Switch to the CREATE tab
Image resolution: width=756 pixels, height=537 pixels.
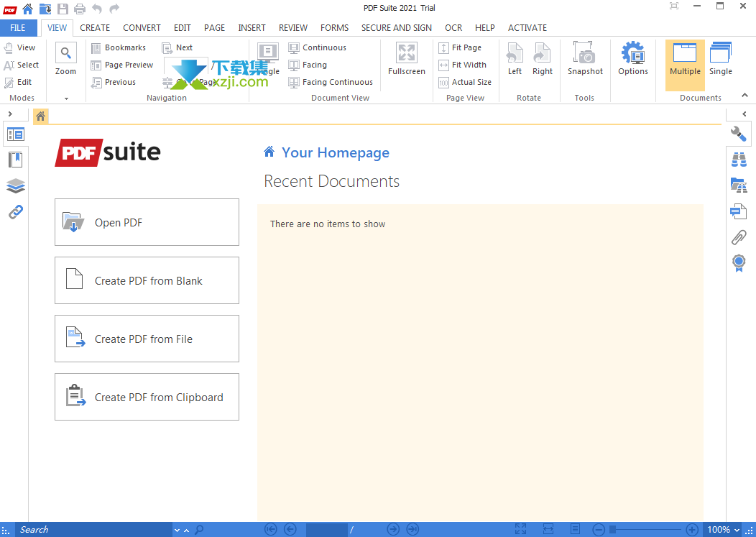[95, 27]
